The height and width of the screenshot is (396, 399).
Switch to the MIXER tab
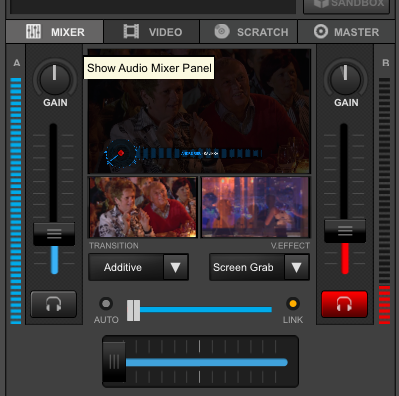[x=55, y=32]
